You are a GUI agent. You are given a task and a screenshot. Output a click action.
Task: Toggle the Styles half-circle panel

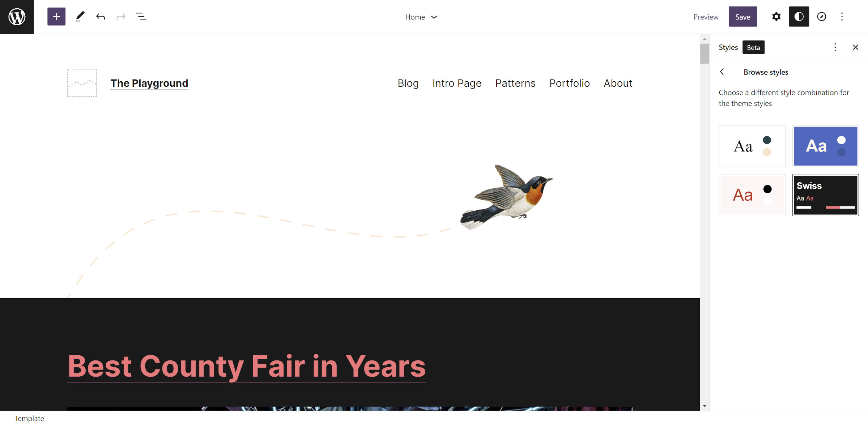pos(799,17)
